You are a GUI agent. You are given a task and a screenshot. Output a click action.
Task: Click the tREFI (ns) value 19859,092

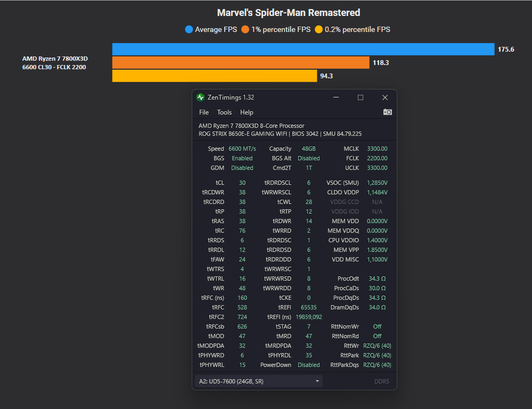(x=309, y=317)
